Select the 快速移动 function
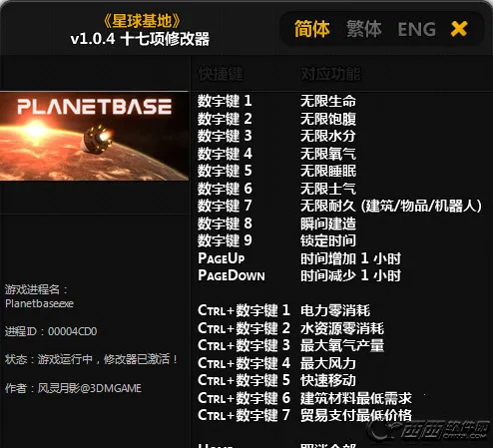This screenshot has height=448, width=493. tap(328, 380)
